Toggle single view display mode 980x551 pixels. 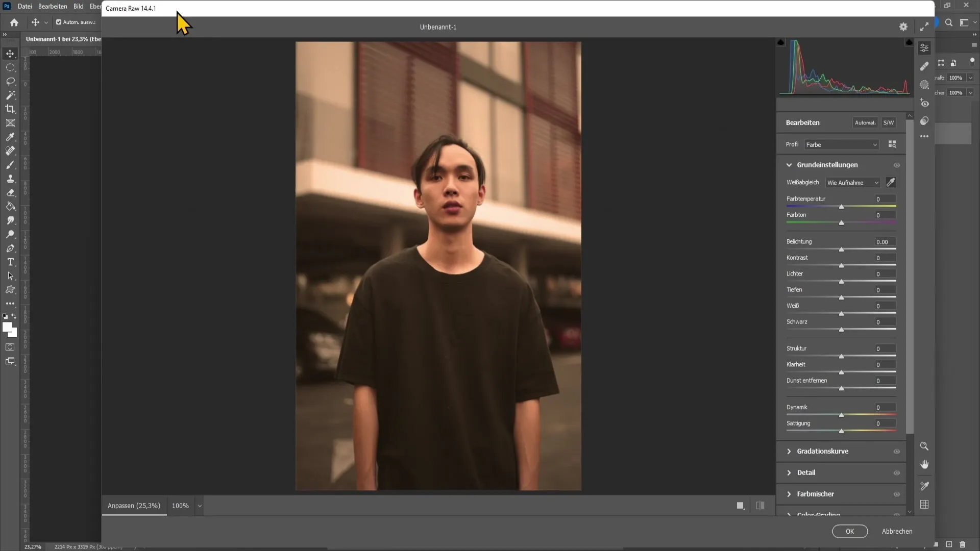point(740,506)
